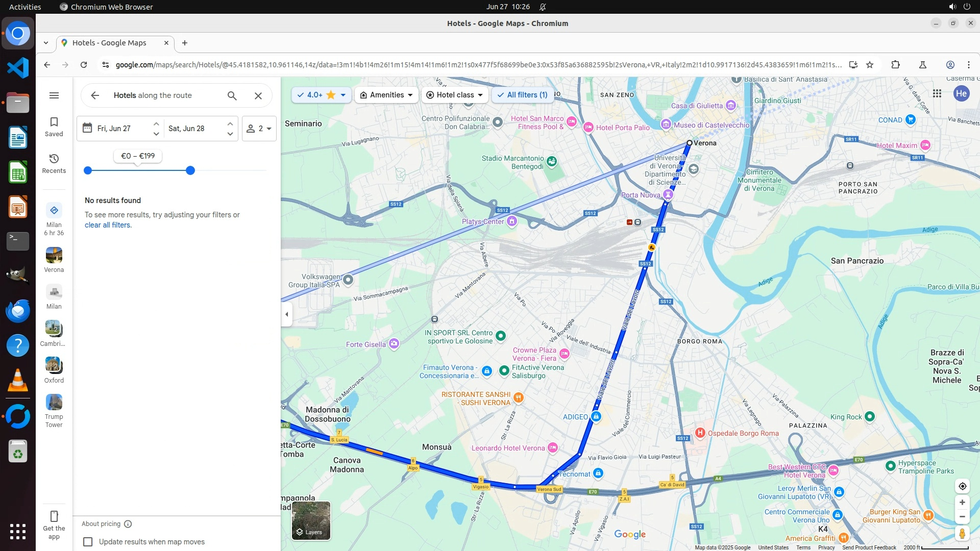
Task: Open the guest count dropdown
Action: click(259, 129)
